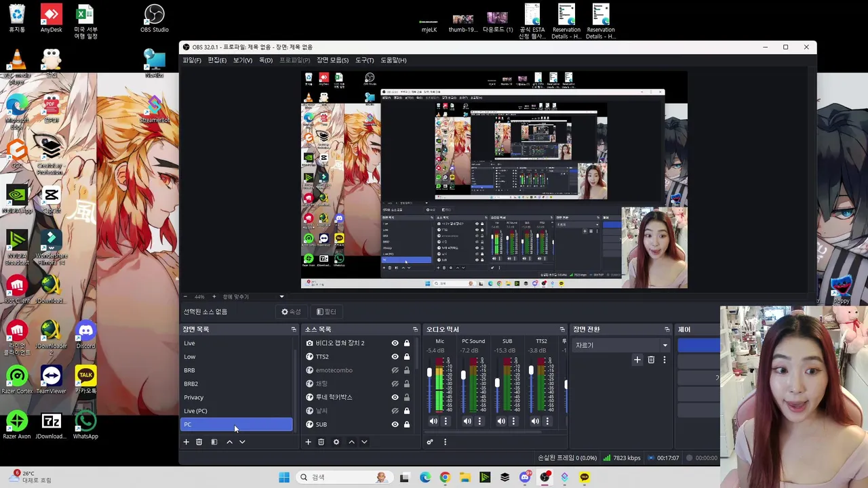Open the 보기(V) menu
868x488 pixels.
[242, 60]
